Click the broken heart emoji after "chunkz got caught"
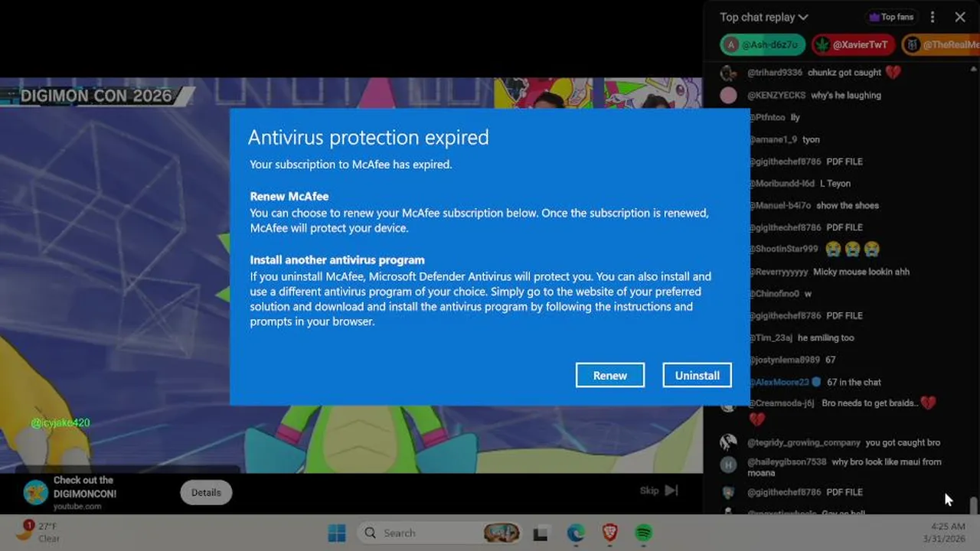980x551 pixels. pos(893,73)
